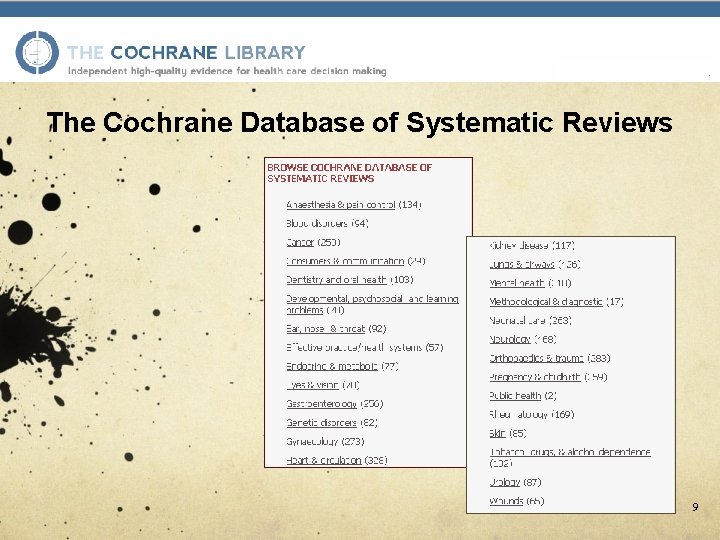The width and height of the screenshot is (720, 540).
Task: Open the Neurology topic link
Action: tap(510, 339)
